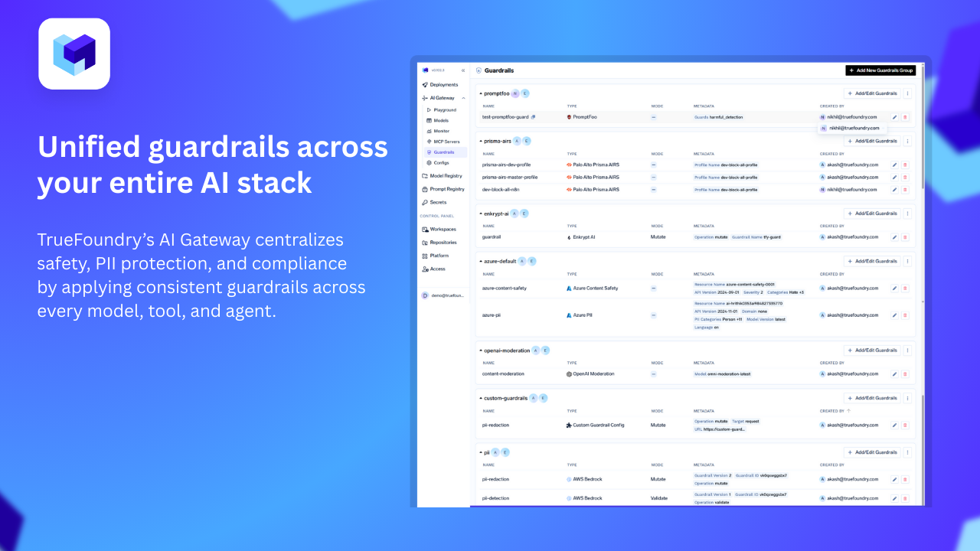Delete the AWS Bedrock pii-redaction guardrail
This screenshot has height=551, width=980.
(905, 480)
